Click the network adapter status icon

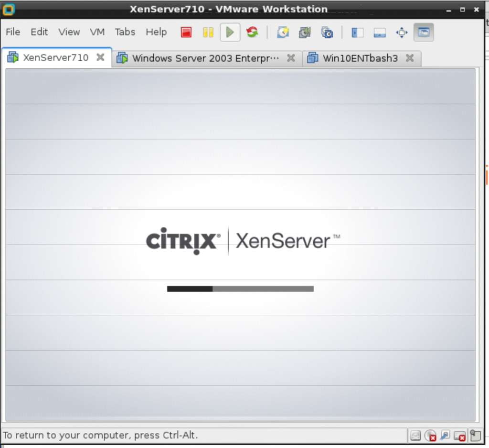coord(445,435)
